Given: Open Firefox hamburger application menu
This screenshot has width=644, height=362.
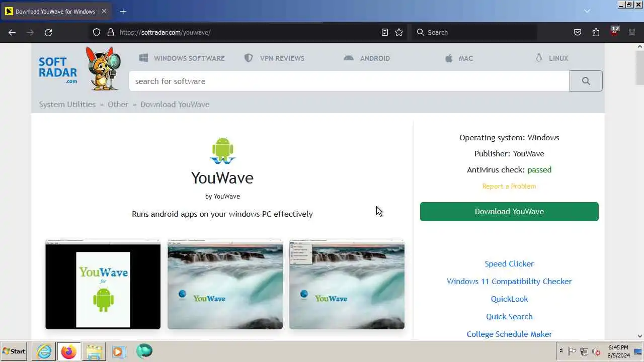Looking at the screenshot, I should click(x=632, y=32).
